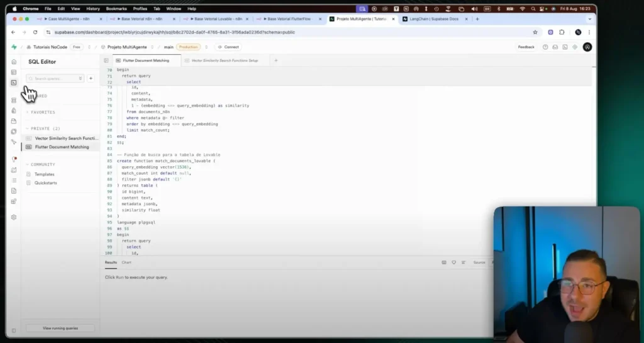Click the prettify SQL icon in results bar

464,262
